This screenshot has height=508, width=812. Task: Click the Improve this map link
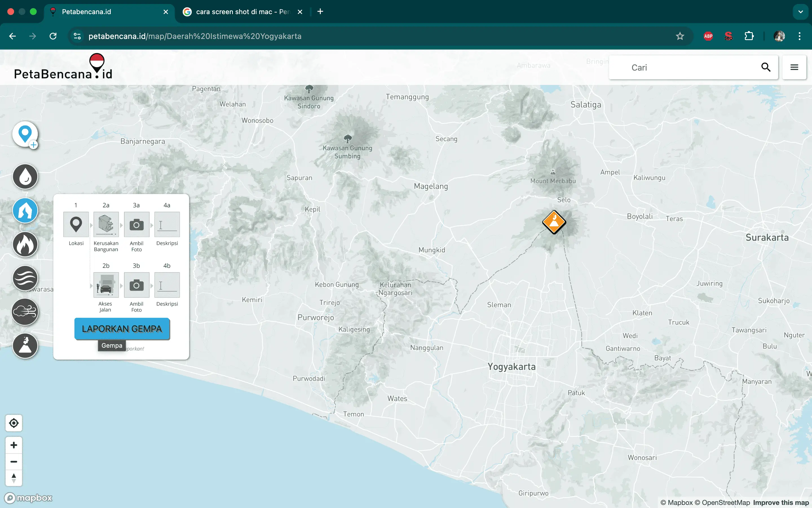coord(781,503)
